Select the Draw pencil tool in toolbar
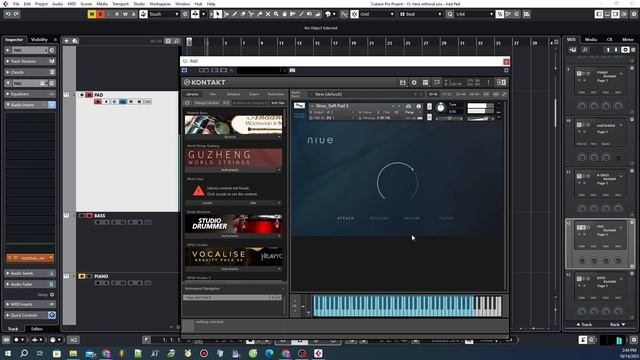Screen dimensions: 640x360 coord(235,14)
